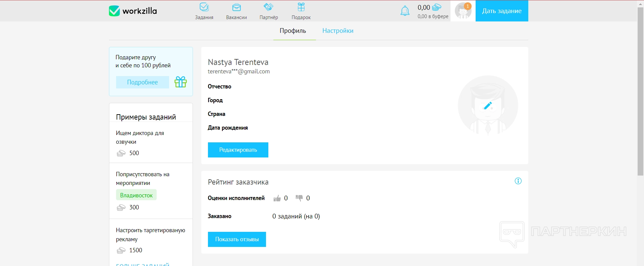Click the Отчество field label

coord(219,86)
